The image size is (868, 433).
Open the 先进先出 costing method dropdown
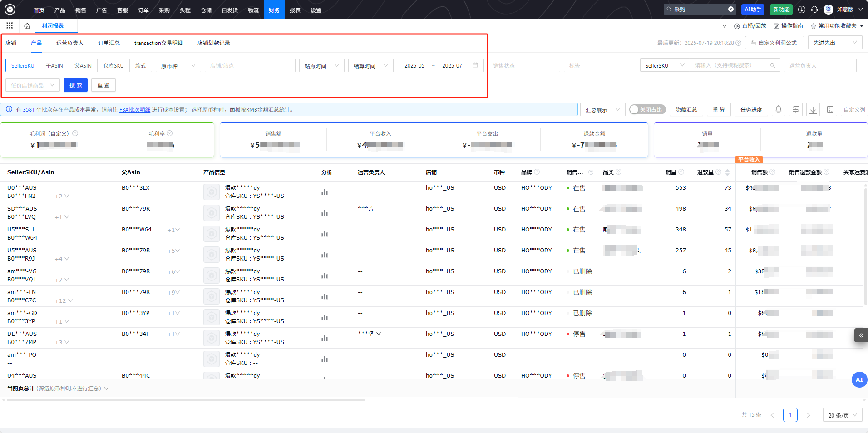834,42
